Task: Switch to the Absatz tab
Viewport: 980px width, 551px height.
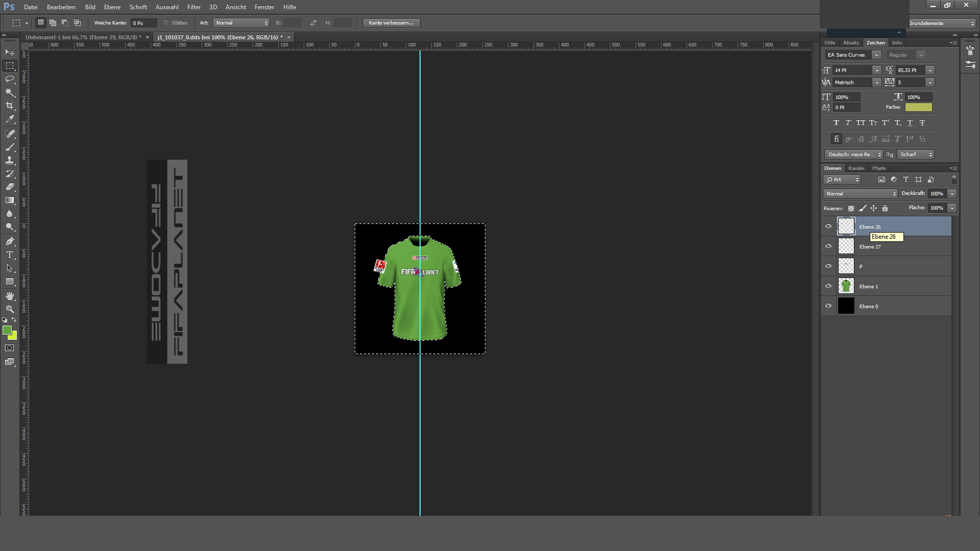Action: (x=851, y=43)
